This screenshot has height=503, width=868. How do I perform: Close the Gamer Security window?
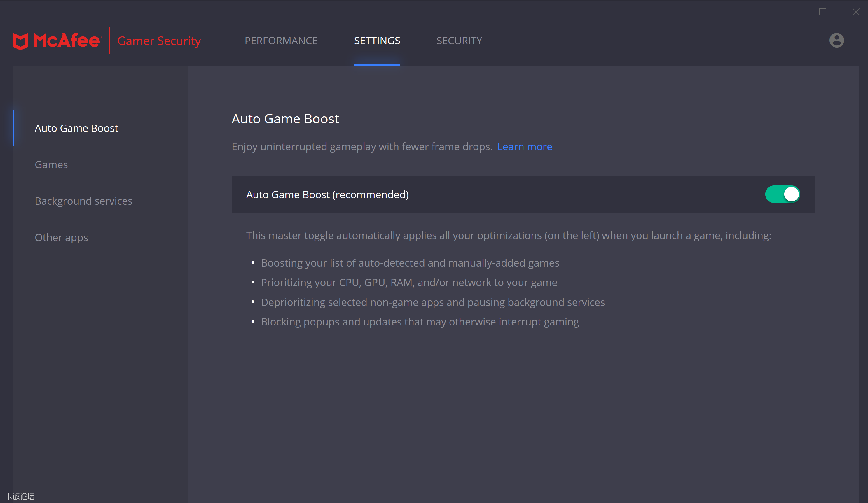tap(856, 12)
